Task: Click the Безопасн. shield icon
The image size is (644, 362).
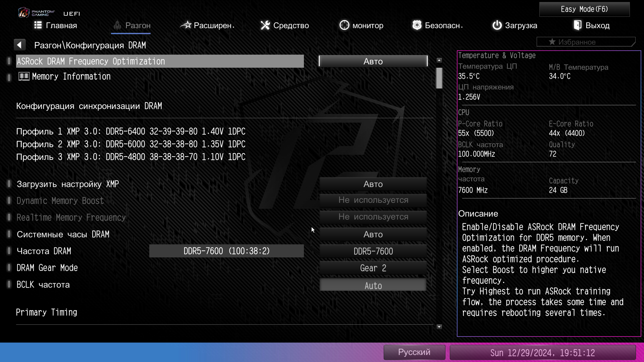Action: (x=417, y=25)
